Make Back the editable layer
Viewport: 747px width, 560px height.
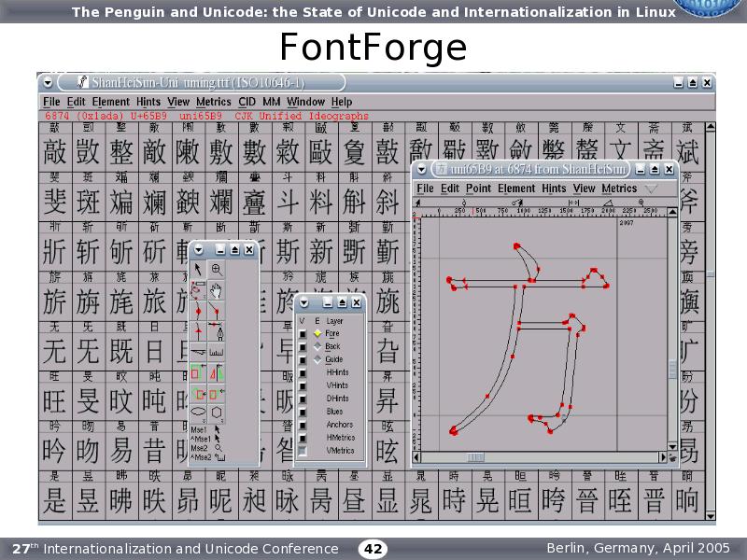(x=317, y=346)
